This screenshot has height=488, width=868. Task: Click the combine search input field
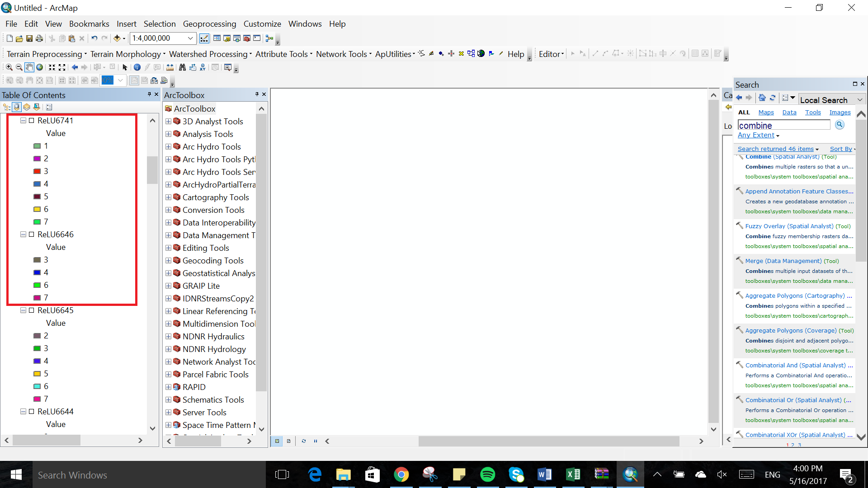[x=783, y=125]
